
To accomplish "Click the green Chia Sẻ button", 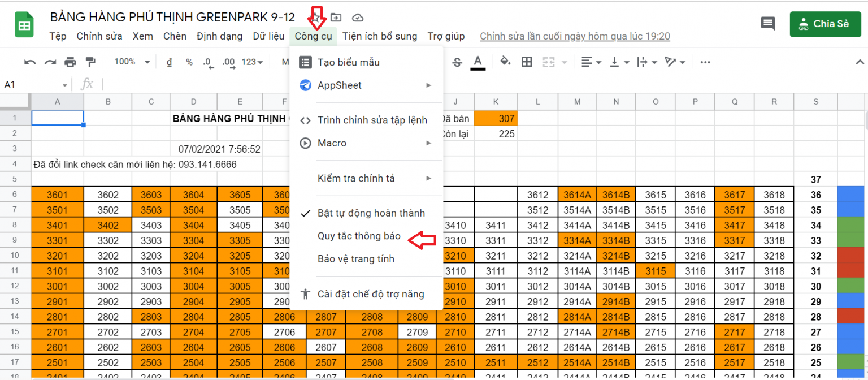I will coord(824,24).
